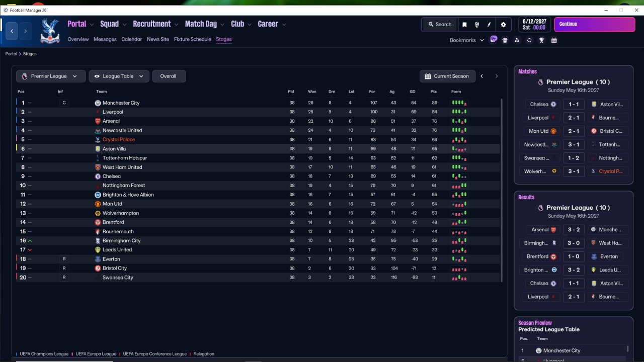This screenshot has height=362, width=644.
Task: Expand the chevron next to Portal
Action: 92,24
